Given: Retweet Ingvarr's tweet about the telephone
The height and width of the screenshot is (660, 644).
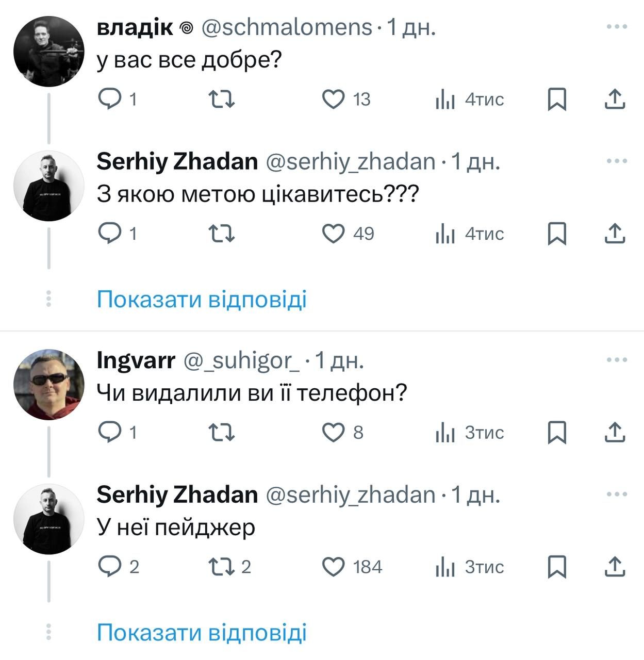Looking at the screenshot, I should pos(222,432).
